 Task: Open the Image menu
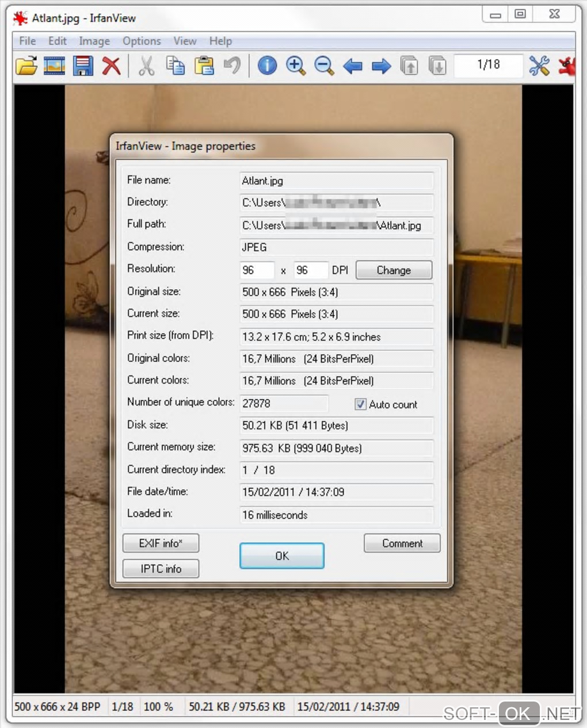(94, 41)
